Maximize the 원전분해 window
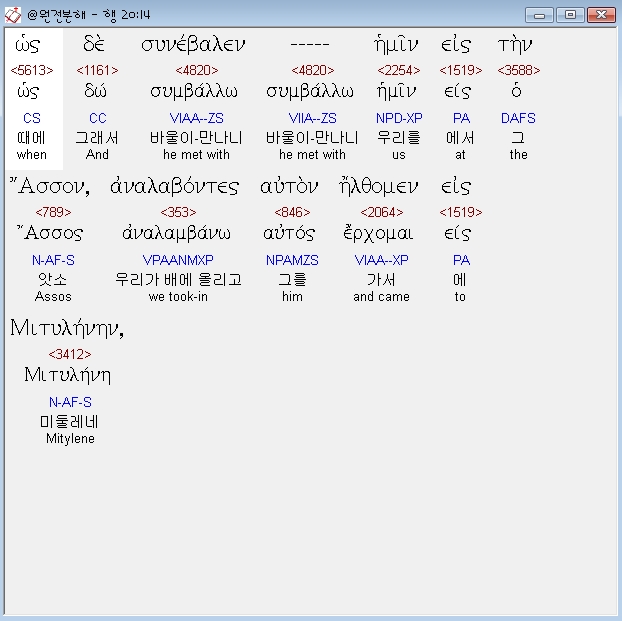Viewport: 622px width, 621px height. click(570, 15)
